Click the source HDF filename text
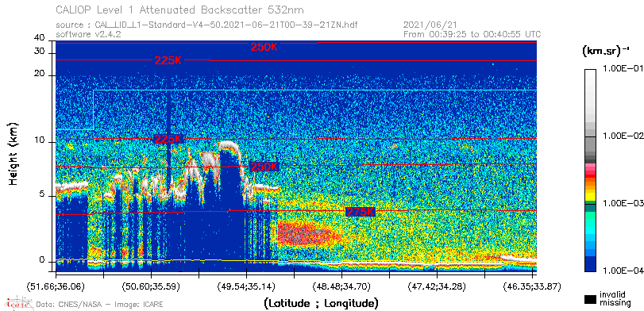 [226, 25]
